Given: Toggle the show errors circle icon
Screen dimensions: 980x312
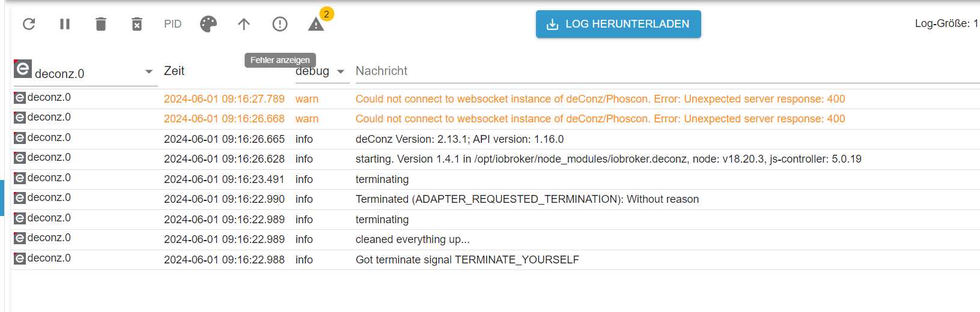Looking at the screenshot, I should point(280,24).
